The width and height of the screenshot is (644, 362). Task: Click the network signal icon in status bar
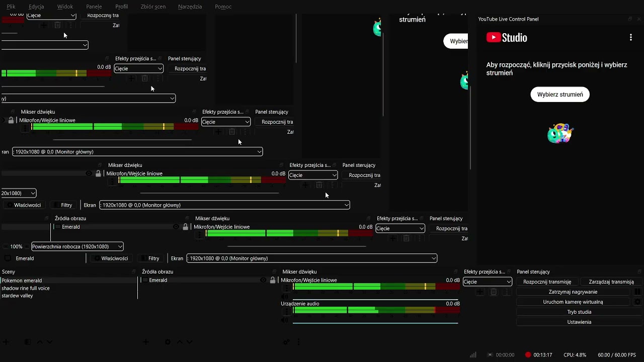point(473,354)
